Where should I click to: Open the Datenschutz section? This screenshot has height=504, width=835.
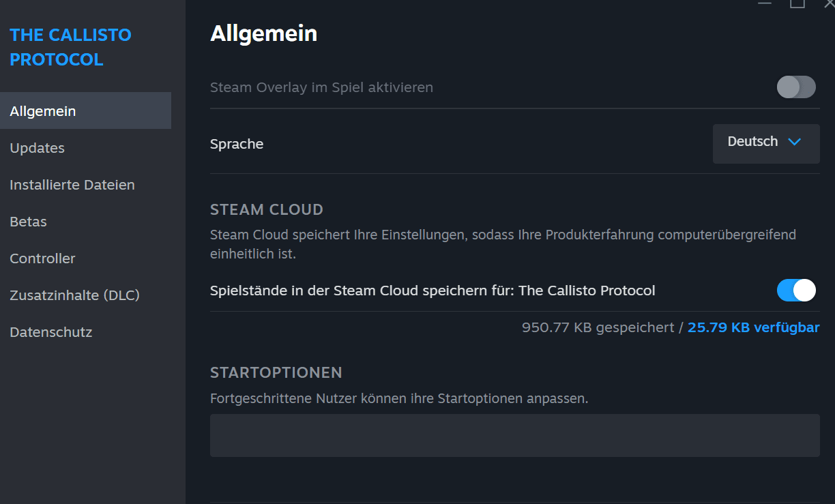(x=51, y=332)
